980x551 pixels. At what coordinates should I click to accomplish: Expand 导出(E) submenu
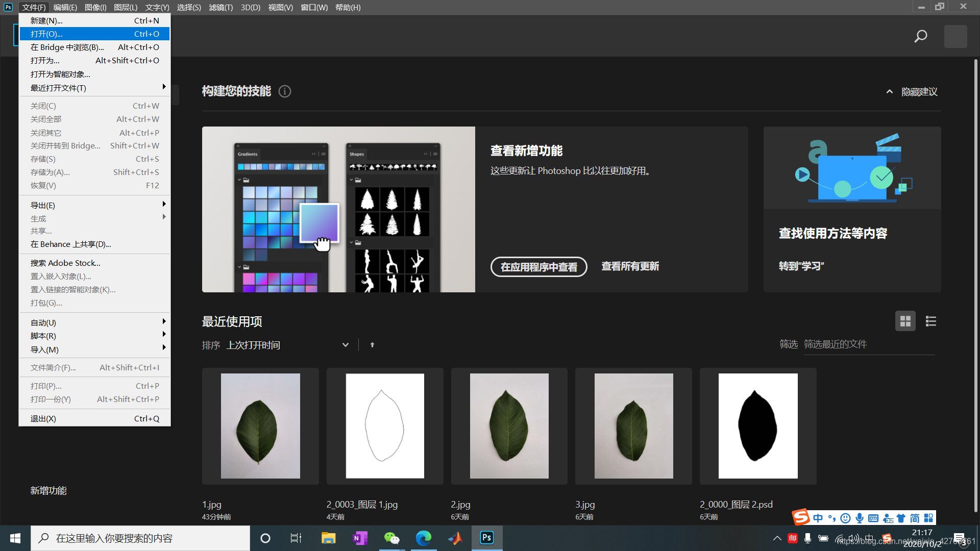[x=94, y=205]
